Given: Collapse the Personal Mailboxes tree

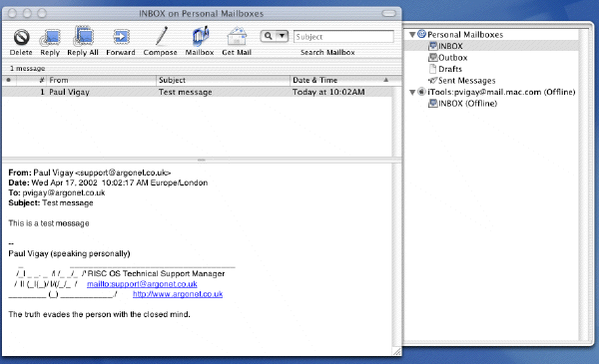Looking at the screenshot, I should (412, 35).
